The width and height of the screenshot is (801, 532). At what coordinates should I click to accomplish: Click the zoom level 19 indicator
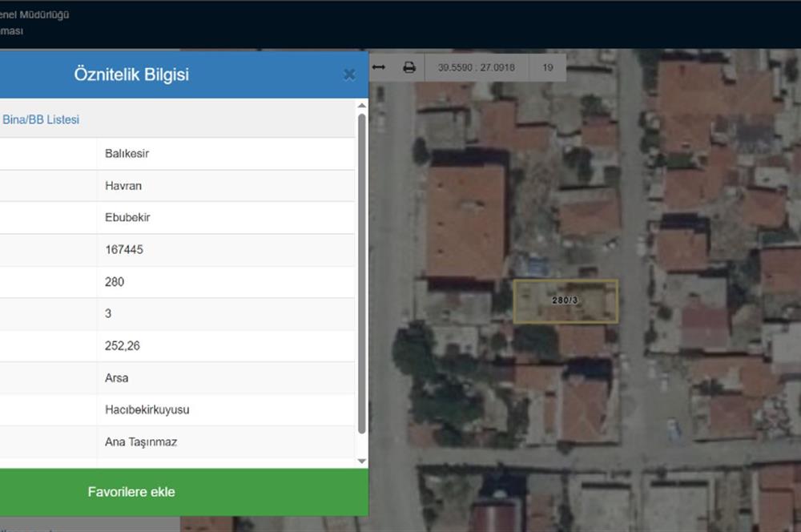coord(548,68)
